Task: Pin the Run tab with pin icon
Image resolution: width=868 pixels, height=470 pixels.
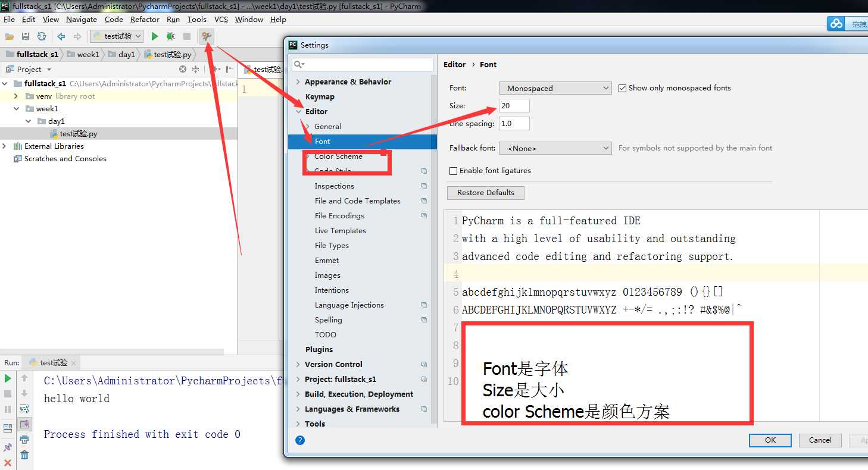Action: tap(8, 447)
